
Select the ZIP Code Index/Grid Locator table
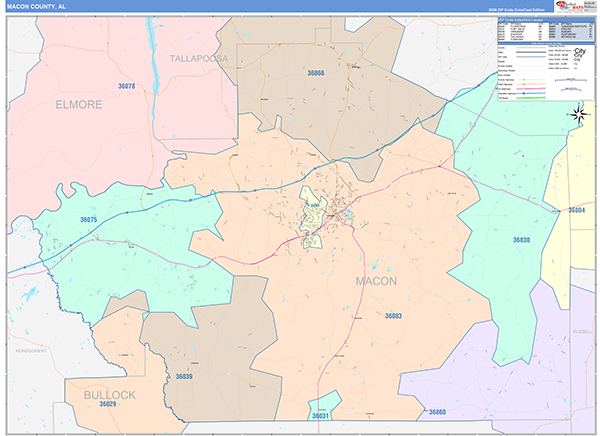click(x=543, y=32)
